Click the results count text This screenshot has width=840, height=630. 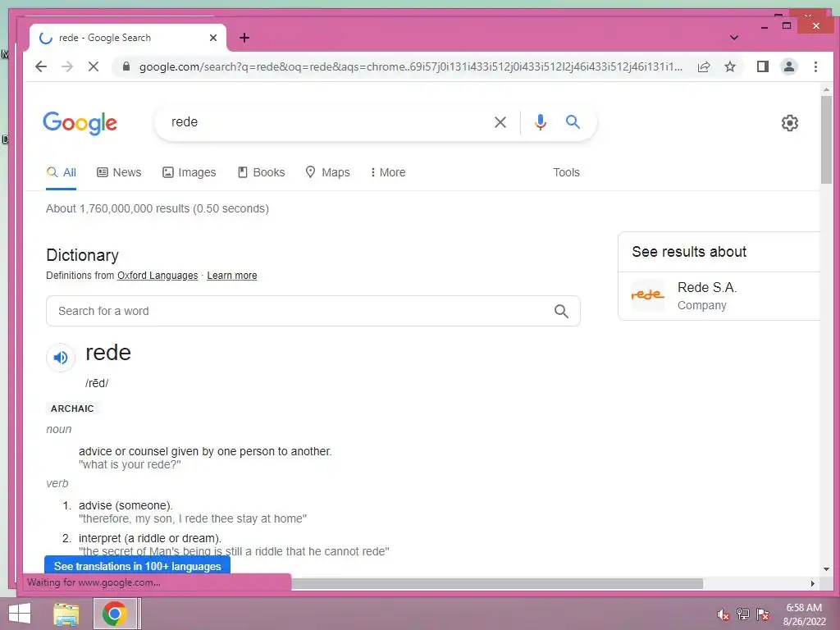(157, 208)
